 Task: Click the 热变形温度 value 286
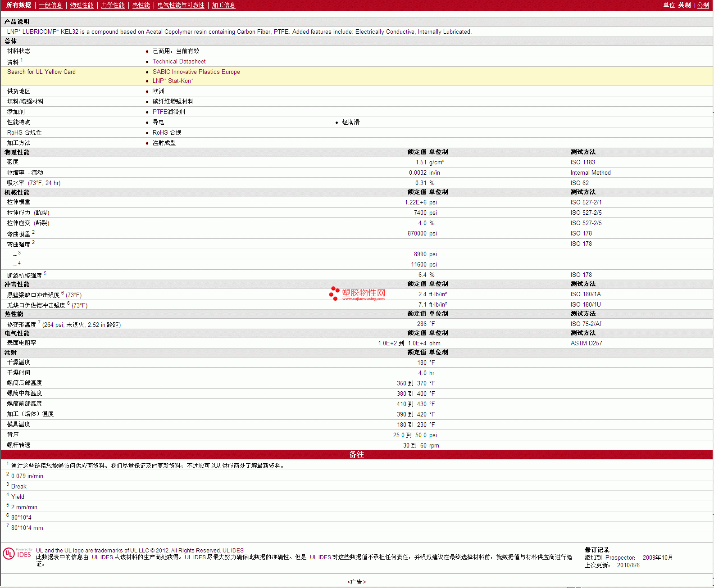click(422, 324)
